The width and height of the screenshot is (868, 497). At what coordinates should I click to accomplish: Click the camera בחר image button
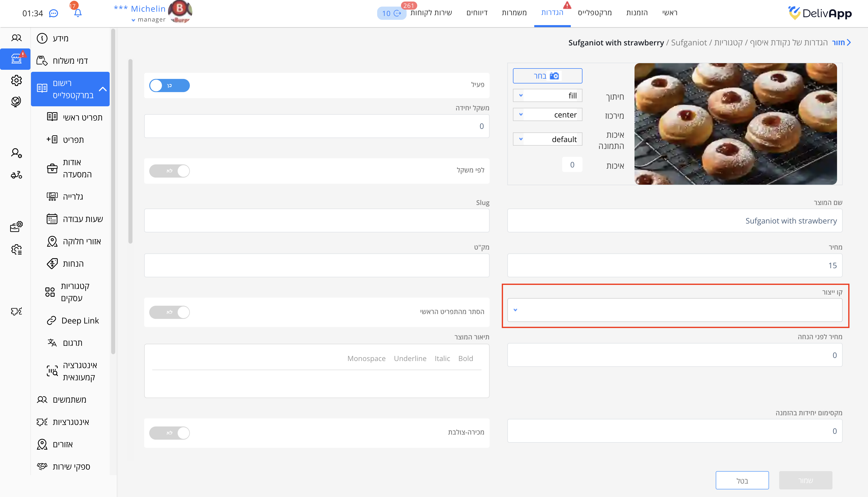pyautogui.click(x=547, y=76)
